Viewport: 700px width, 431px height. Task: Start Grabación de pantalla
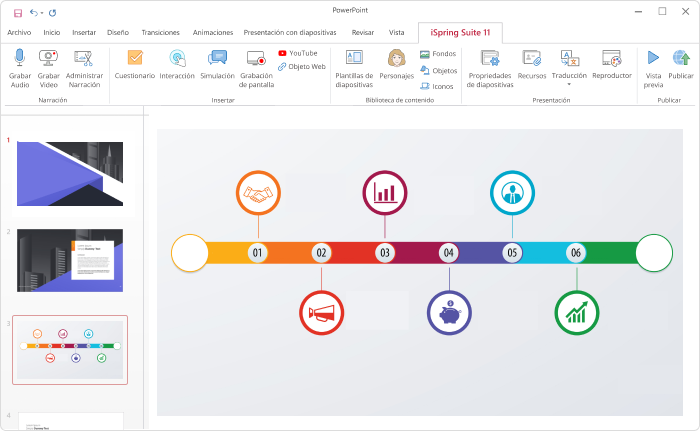coord(256,68)
